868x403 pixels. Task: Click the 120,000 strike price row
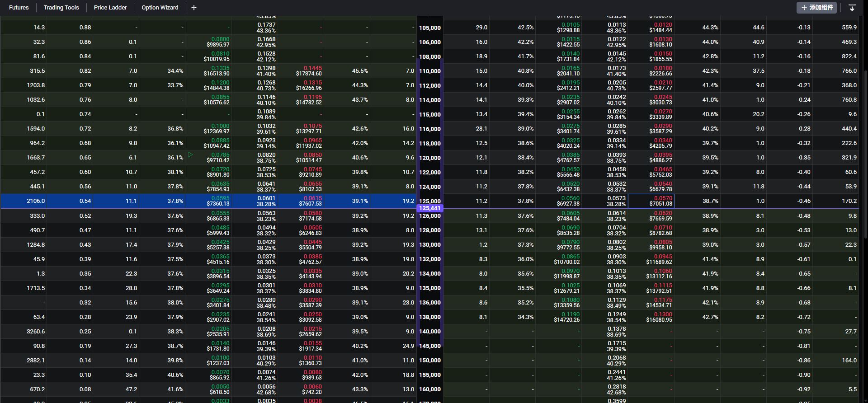(x=429, y=158)
